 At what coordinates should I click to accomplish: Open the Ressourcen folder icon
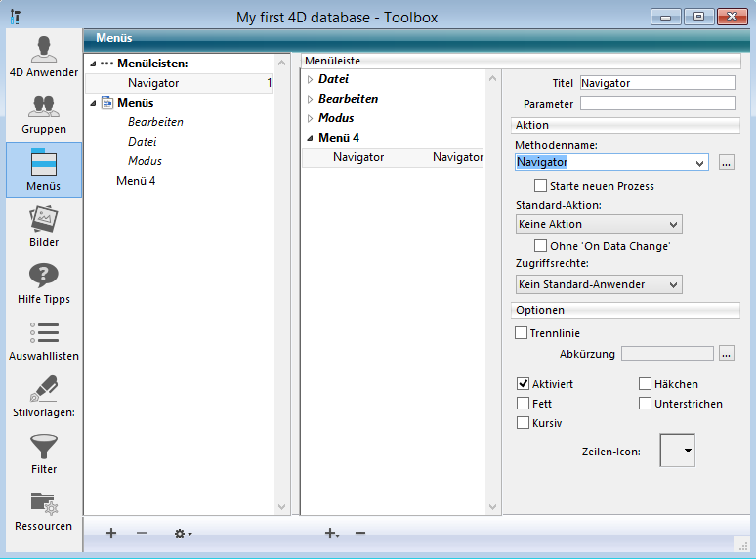(43, 509)
